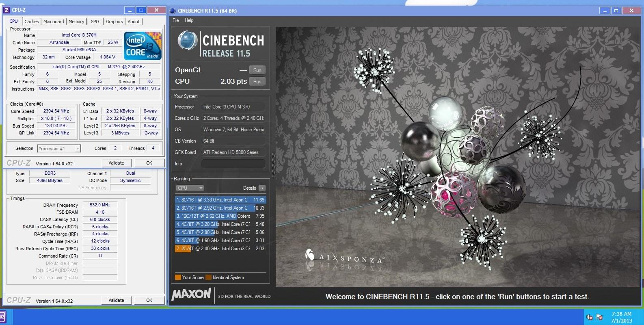Click the CPU-Z title bar app icon
Screen dimensions: 644x325
coord(6,10)
